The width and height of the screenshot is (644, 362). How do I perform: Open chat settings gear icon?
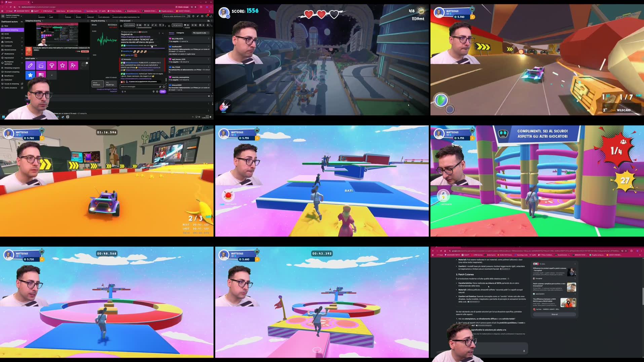(x=157, y=92)
